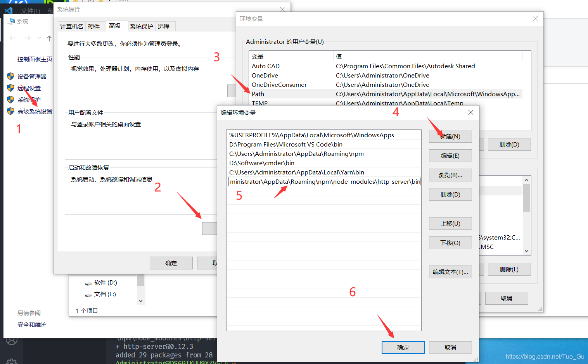The image size is (588, 364).
Task: Select D:\Software\cmder\bin path entry
Action: [324, 163]
